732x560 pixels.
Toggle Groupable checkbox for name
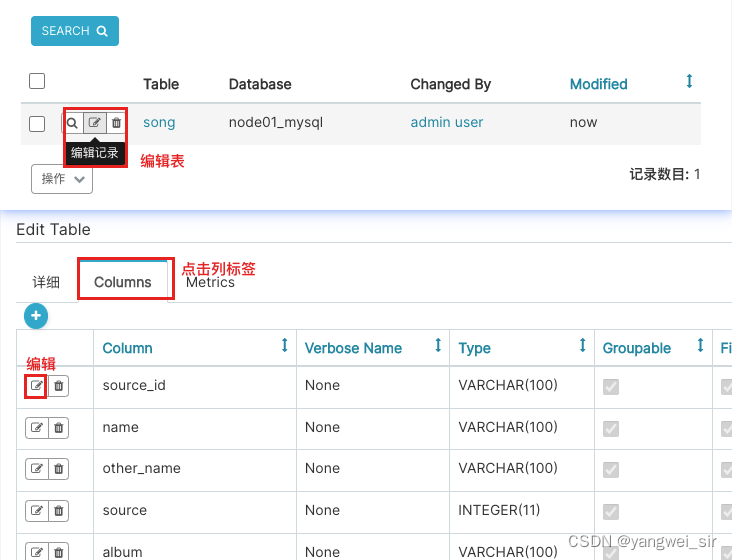click(x=611, y=428)
